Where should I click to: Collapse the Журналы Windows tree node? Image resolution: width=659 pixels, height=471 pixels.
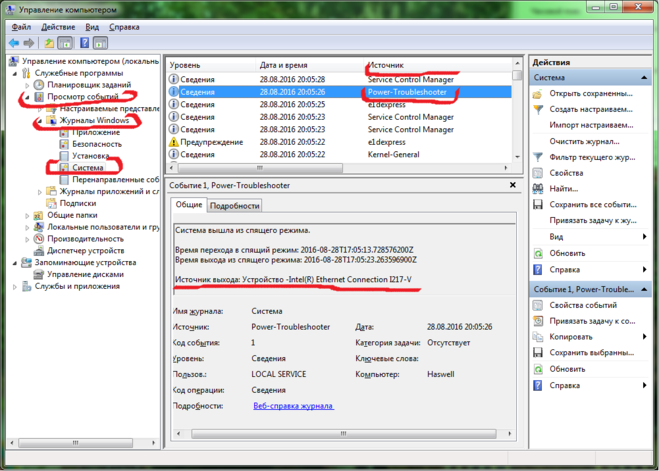tap(40, 121)
